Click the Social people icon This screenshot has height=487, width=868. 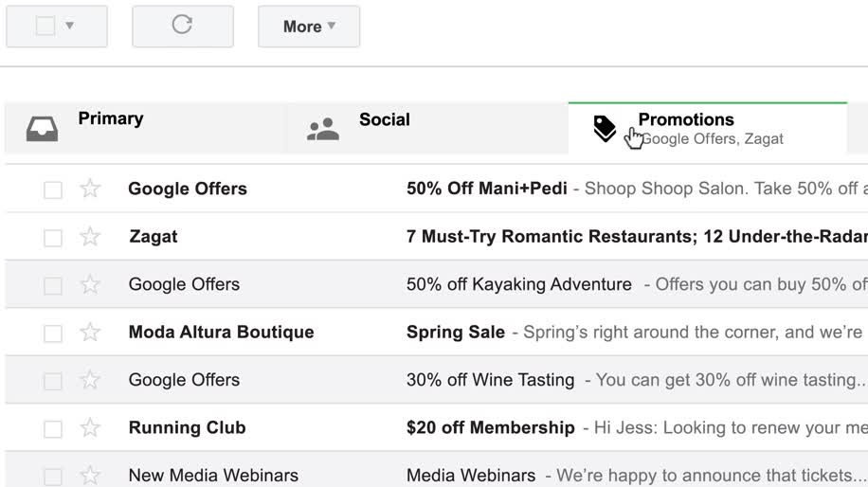tap(323, 130)
